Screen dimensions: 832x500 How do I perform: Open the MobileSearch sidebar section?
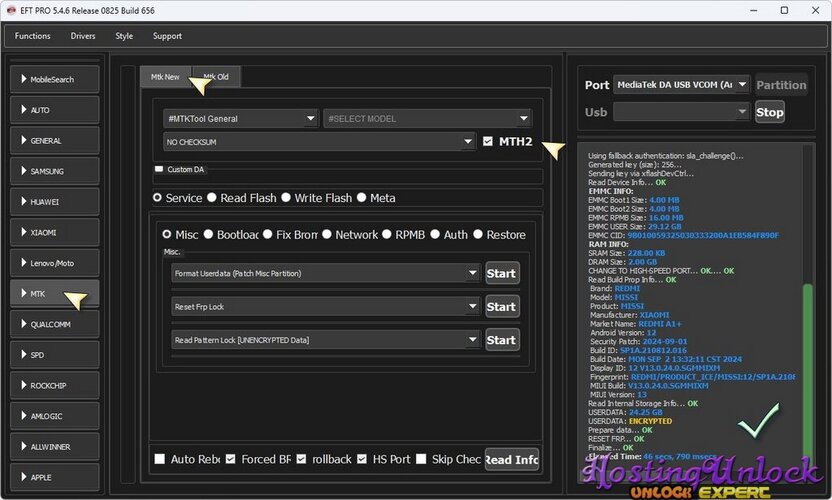tap(54, 79)
